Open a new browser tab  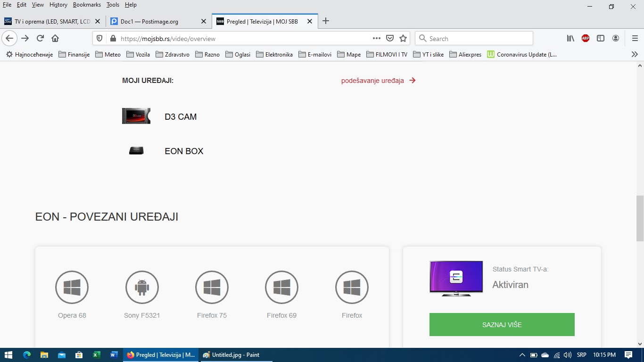(x=325, y=21)
